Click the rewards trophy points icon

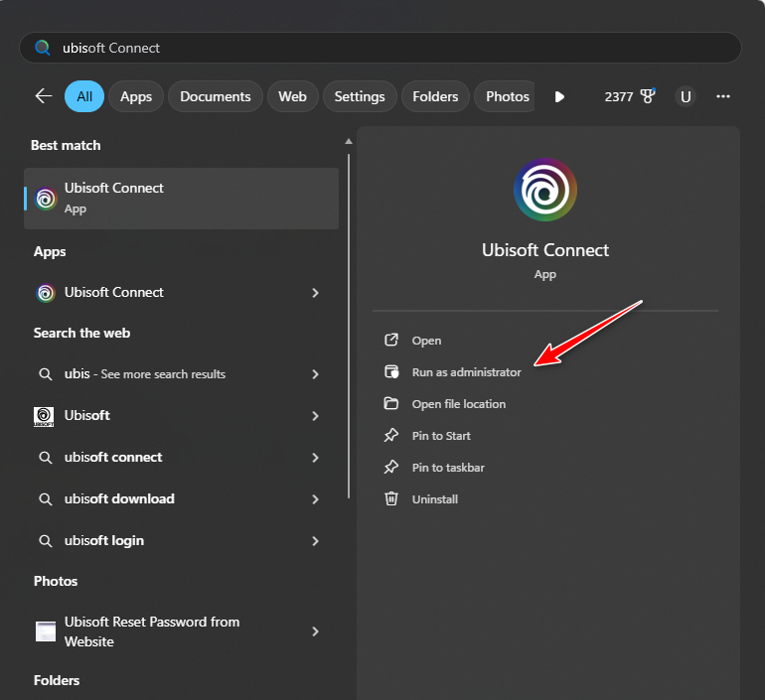click(x=648, y=96)
